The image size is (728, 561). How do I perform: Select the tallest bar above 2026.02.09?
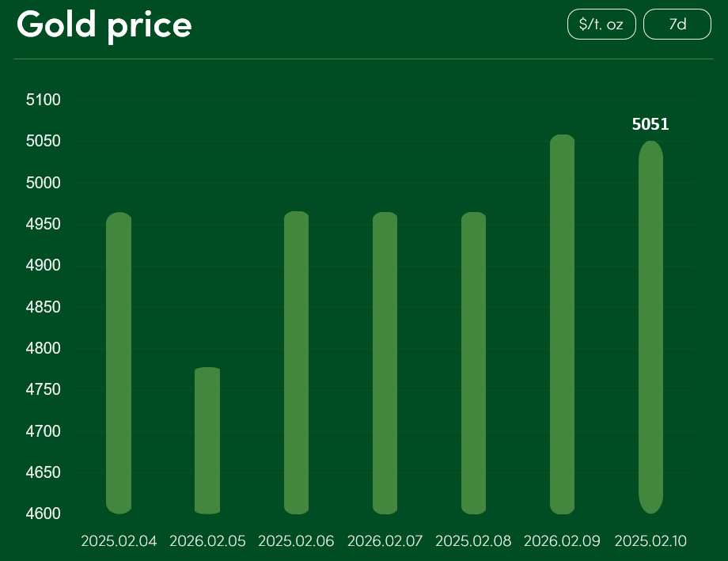tap(562, 324)
